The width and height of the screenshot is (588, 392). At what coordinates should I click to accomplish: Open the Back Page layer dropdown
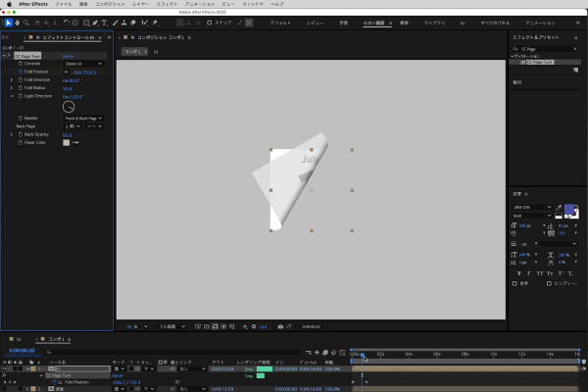[73, 126]
